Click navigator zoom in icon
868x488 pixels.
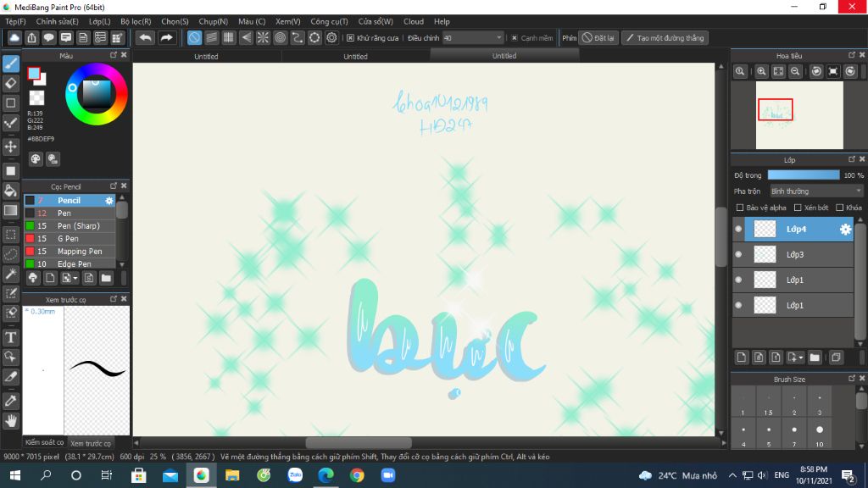(762, 71)
